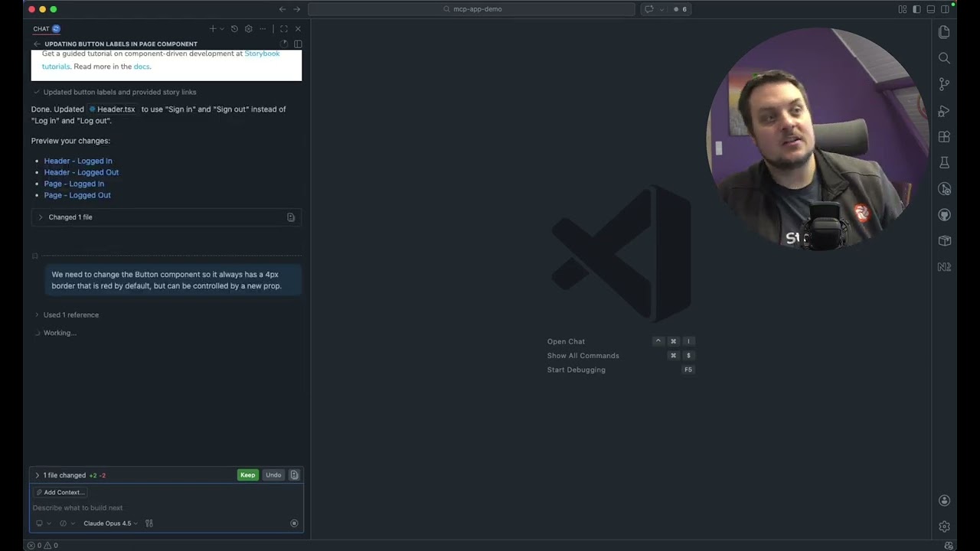
Task: Click the errors and warnings status item
Action: [43, 546]
